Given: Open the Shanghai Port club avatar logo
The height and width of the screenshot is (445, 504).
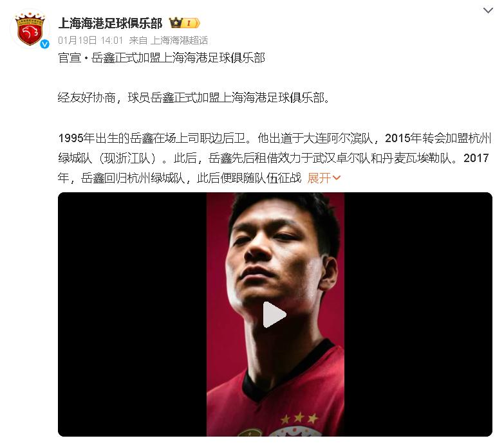Looking at the screenshot, I should 30,30.
